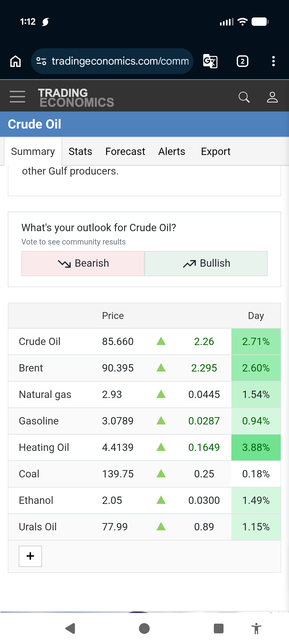Open the Brent commodity link
Image resolution: width=289 pixels, height=644 pixels.
[31, 368]
